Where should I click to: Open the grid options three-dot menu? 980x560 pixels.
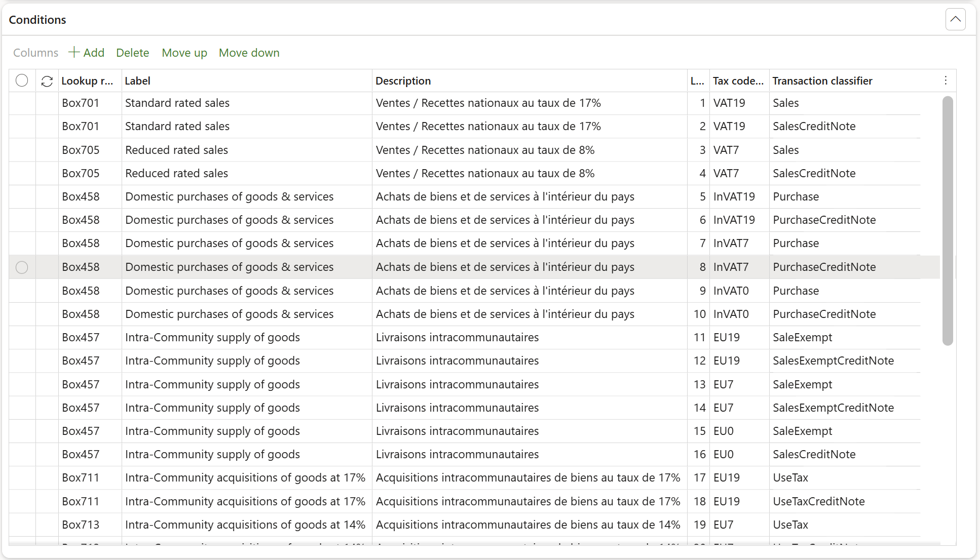tap(946, 81)
